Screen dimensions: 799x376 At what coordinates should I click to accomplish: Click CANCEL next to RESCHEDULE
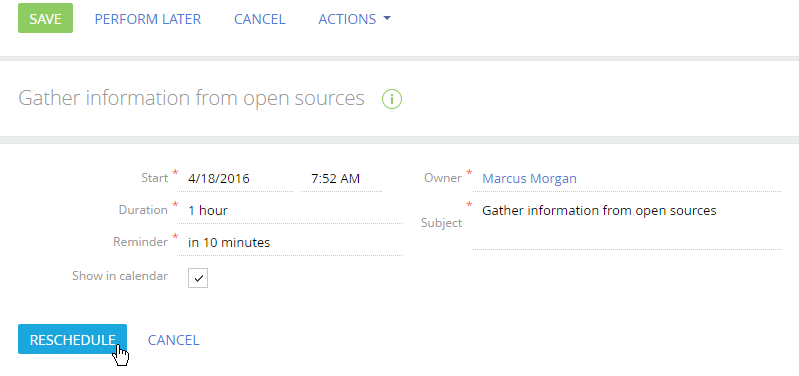coord(173,340)
